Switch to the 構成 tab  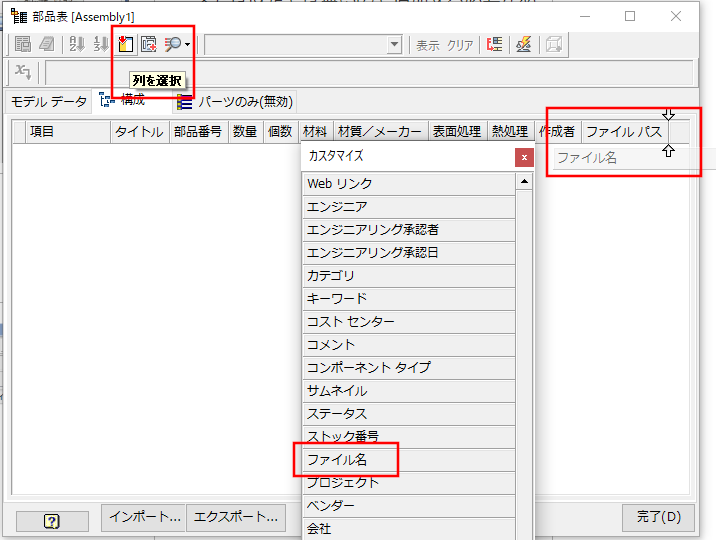click(x=132, y=100)
